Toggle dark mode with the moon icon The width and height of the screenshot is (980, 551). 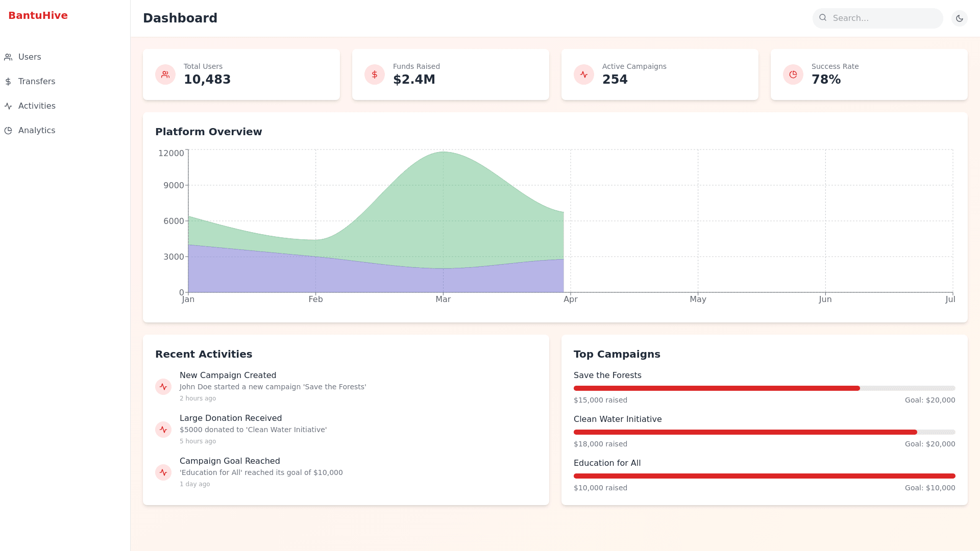coord(959,18)
